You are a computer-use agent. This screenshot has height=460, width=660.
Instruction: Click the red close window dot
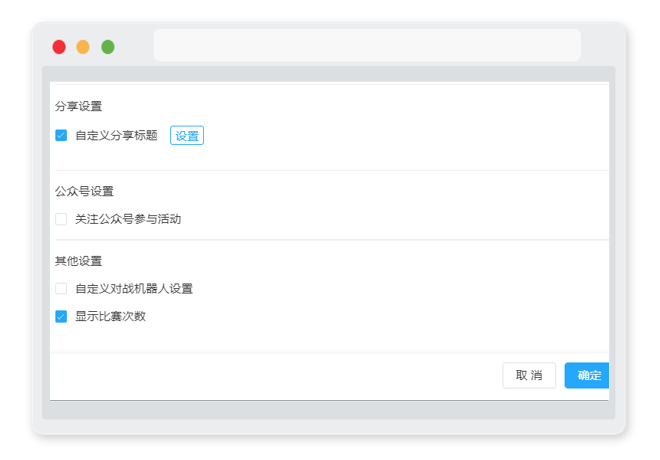click(x=59, y=47)
